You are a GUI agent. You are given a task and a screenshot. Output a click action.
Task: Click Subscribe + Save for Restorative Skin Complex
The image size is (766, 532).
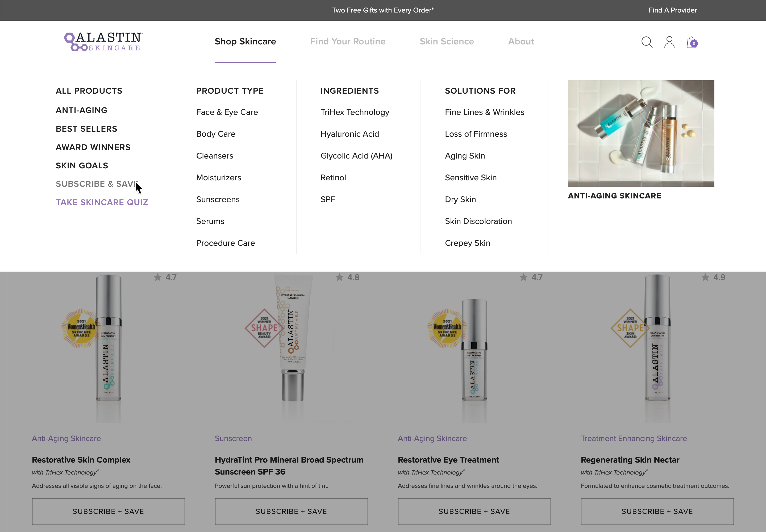108,512
